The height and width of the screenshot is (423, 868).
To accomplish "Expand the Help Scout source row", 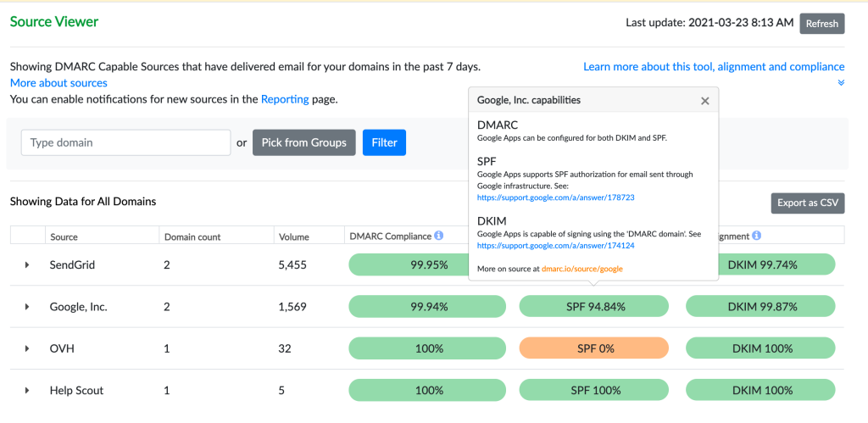I will tap(27, 390).
